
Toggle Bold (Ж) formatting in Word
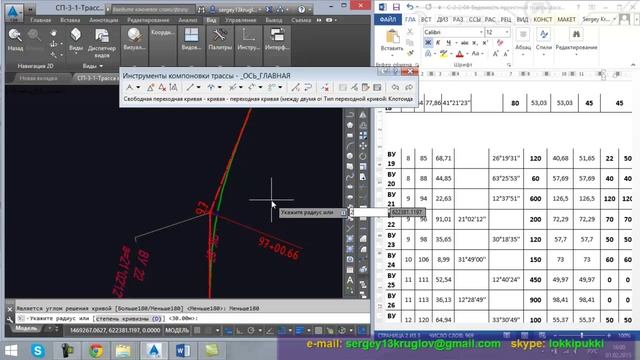click(x=428, y=42)
